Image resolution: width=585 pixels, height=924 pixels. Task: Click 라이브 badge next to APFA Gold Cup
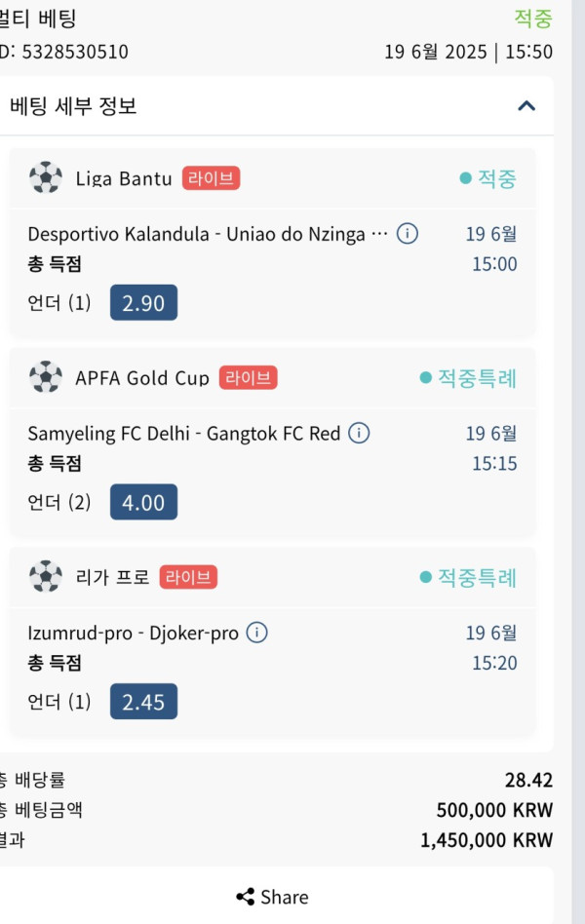point(249,378)
